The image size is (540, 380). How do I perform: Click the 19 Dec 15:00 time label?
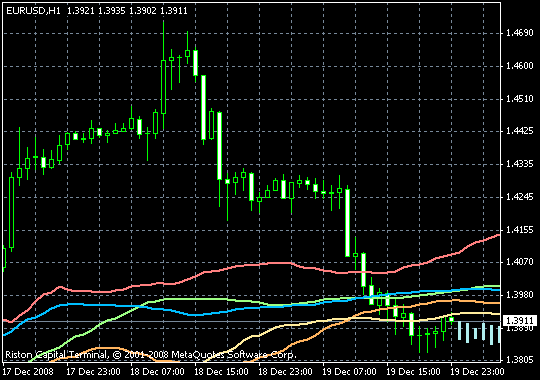tap(413, 372)
